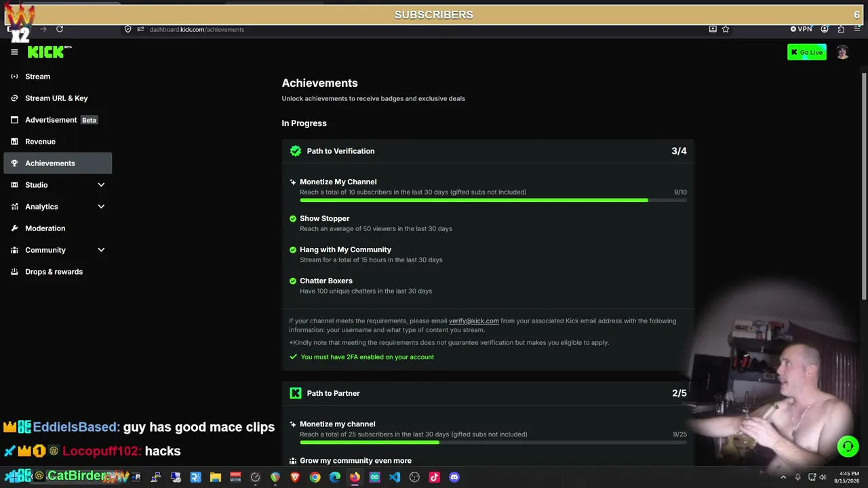This screenshot has height=488, width=868.
Task: Click the Path to Verification badge icon
Action: 296,151
